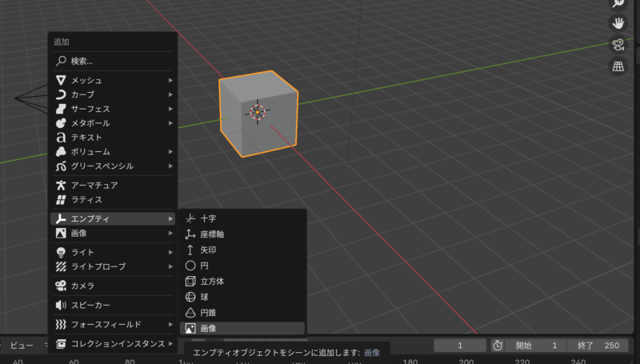Add a Lattice (ラティス) object

click(113, 199)
